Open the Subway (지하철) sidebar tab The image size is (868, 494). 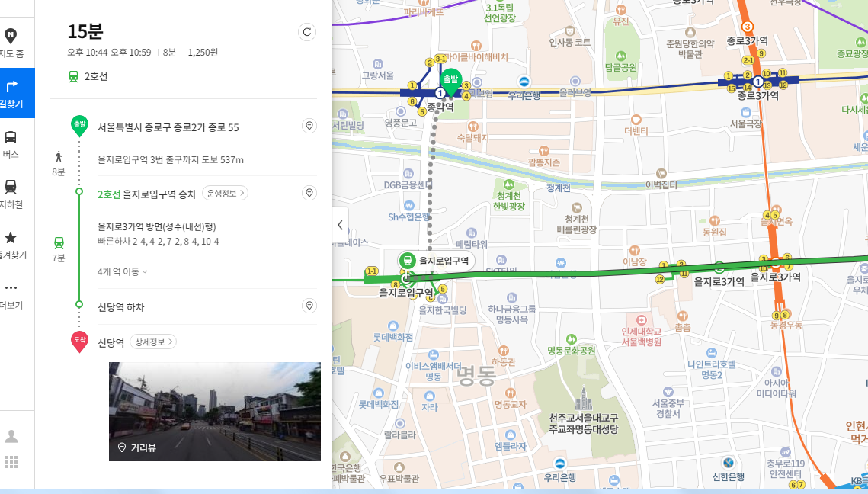pos(11,194)
